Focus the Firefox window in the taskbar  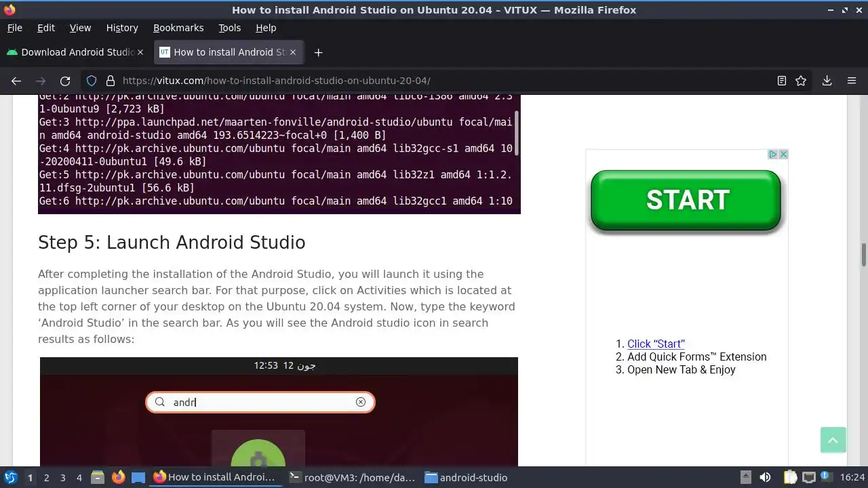pos(216,477)
